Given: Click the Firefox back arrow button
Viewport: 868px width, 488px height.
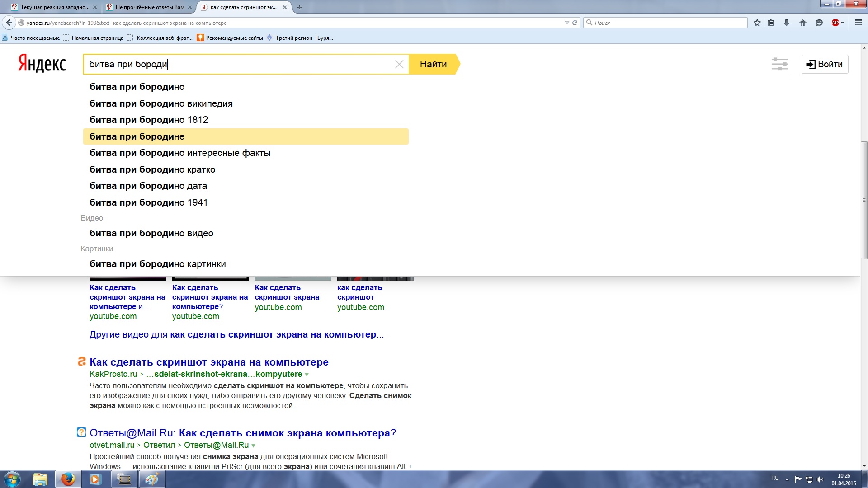Looking at the screenshot, I should coord(9,23).
